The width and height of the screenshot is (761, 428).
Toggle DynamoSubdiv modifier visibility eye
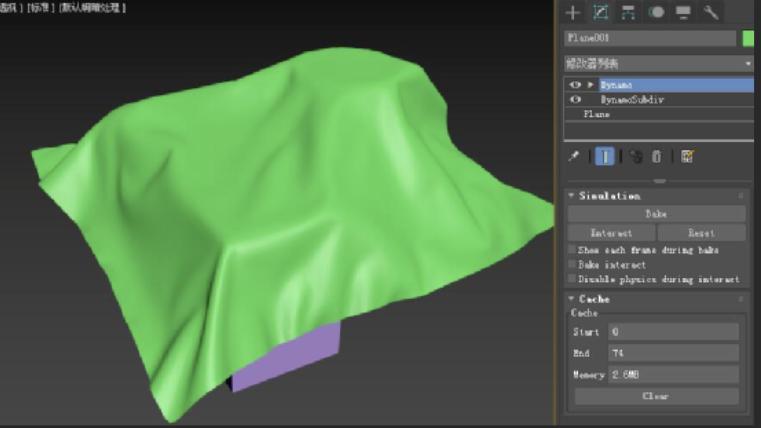tap(575, 100)
